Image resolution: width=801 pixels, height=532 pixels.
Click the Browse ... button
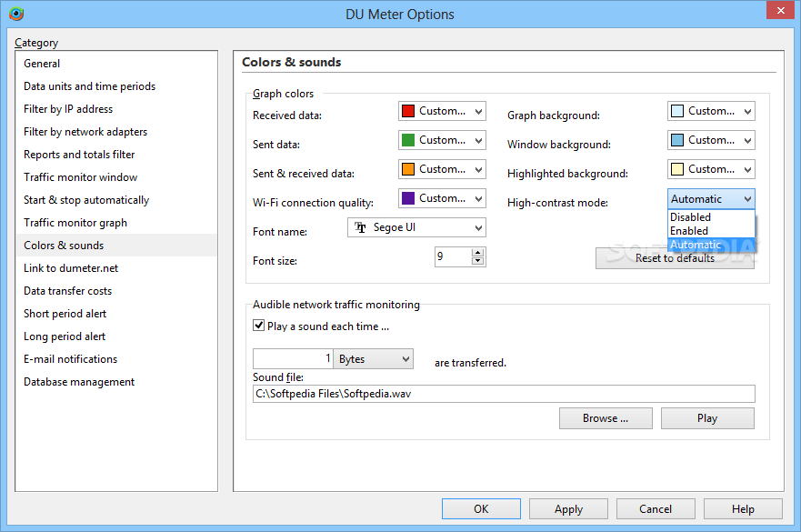(x=606, y=418)
